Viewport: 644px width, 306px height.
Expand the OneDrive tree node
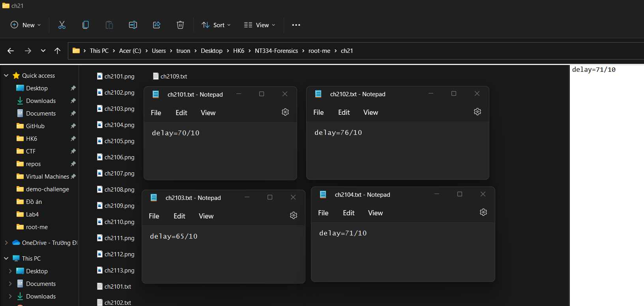click(6, 243)
